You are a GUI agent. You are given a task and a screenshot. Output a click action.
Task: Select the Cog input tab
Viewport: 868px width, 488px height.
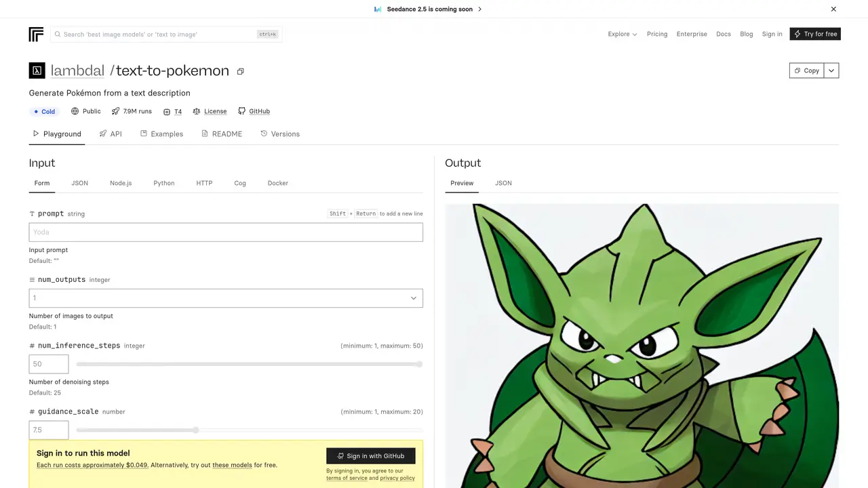point(240,183)
